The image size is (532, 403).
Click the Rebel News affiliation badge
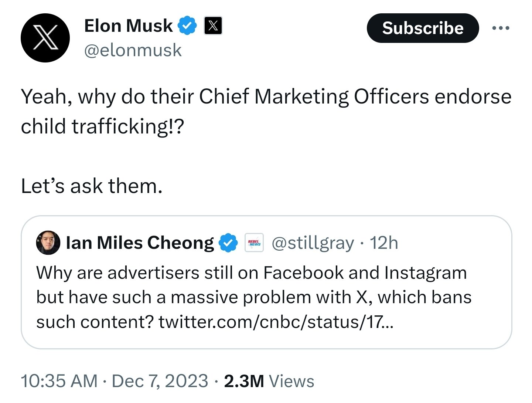[254, 243]
